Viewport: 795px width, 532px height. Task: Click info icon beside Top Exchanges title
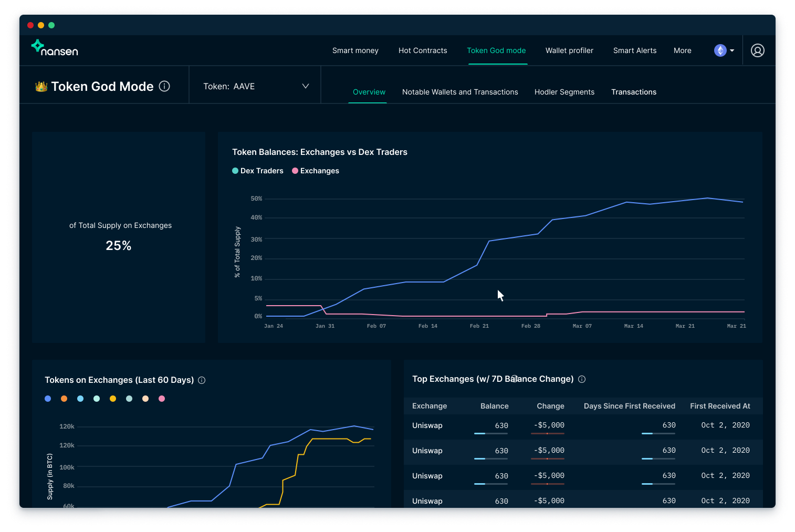[582, 379]
